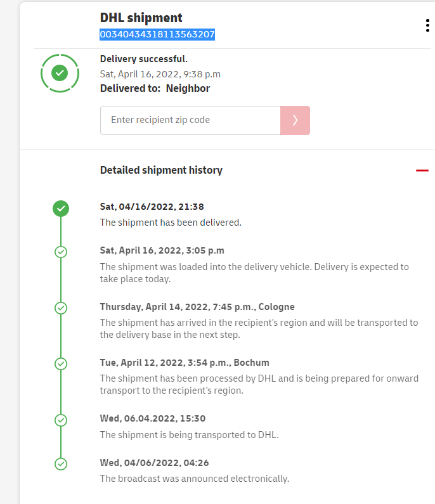Click the Delivered to: Neighbor label

pos(155,89)
